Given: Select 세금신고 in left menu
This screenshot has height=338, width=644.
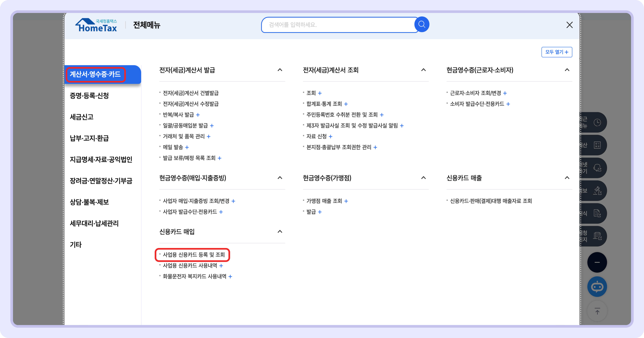Looking at the screenshot, I should [82, 117].
